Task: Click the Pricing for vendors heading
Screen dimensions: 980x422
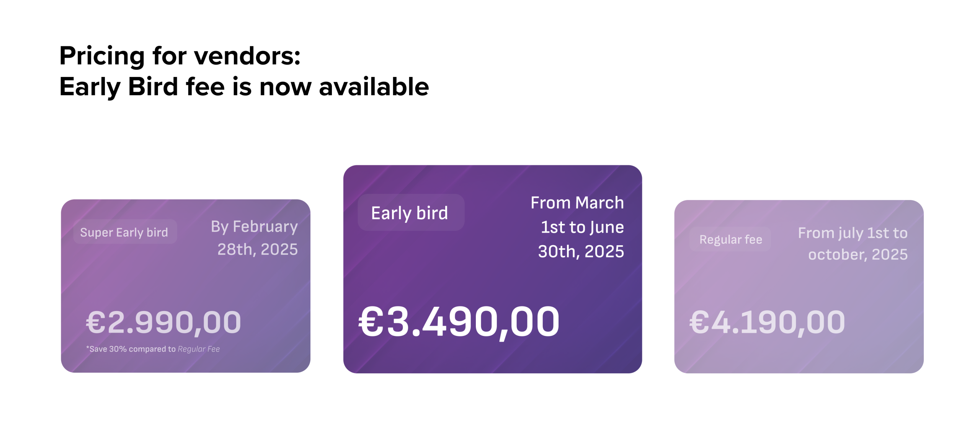Action: pyautogui.click(x=180, y=56)
